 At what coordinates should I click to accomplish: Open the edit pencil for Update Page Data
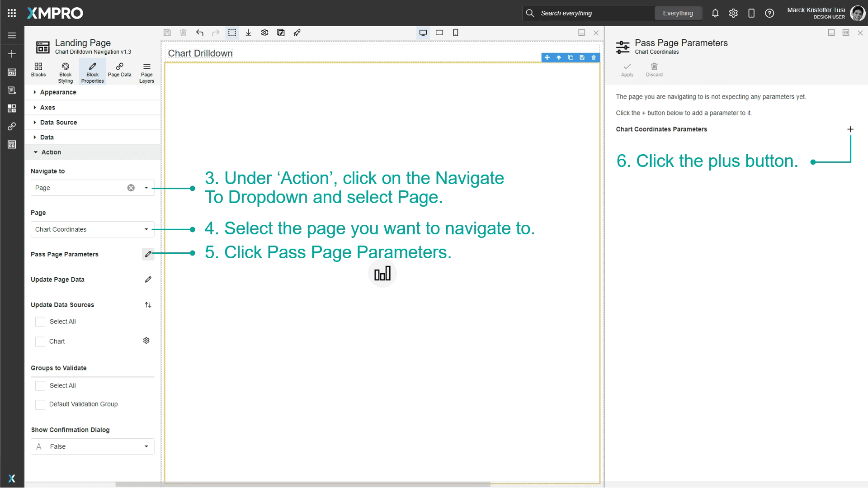(x=148, y=280)
